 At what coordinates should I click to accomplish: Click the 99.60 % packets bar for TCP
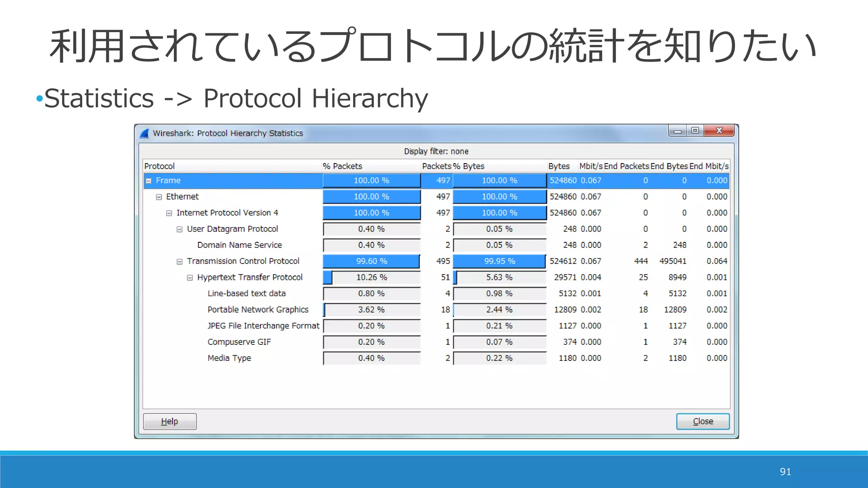click(x=372, y=261)
